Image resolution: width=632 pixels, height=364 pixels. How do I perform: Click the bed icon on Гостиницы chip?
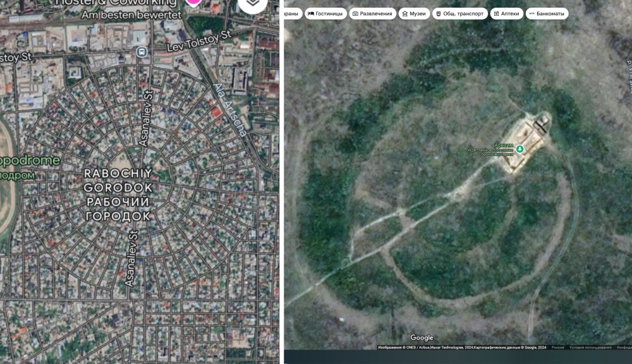point(311,14)
